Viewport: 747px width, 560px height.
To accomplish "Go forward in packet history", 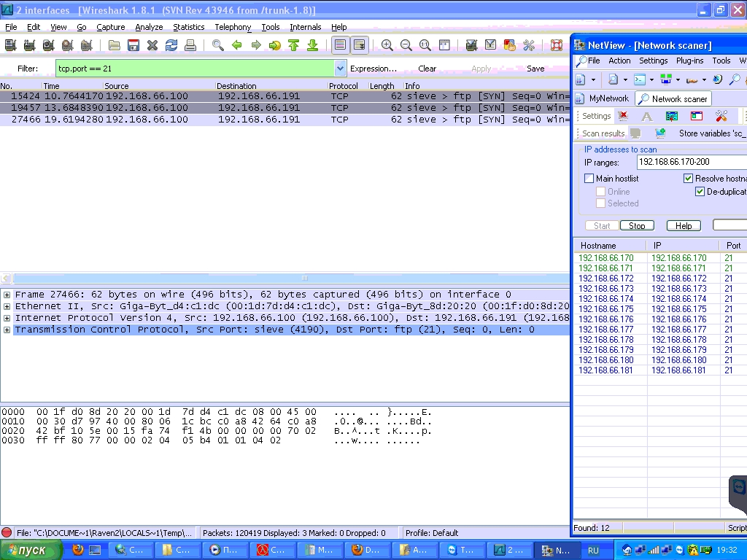I will pyautogui.click(x=256, y=45).
